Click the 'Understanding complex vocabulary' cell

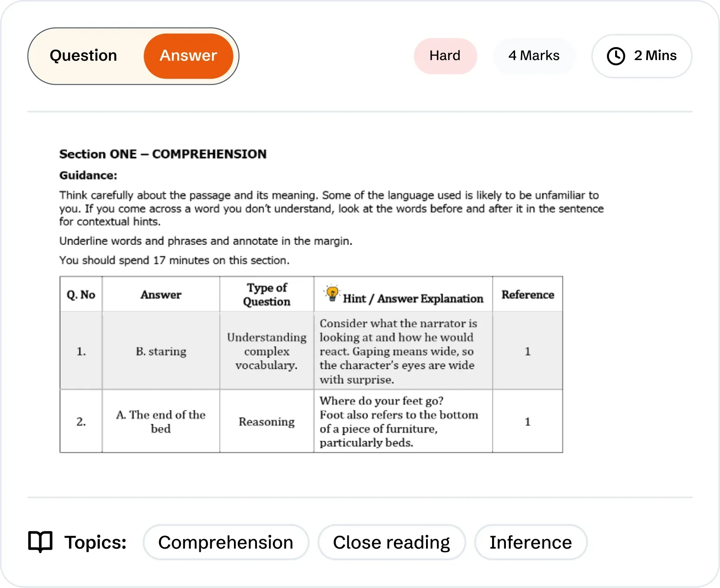[267, 351]
